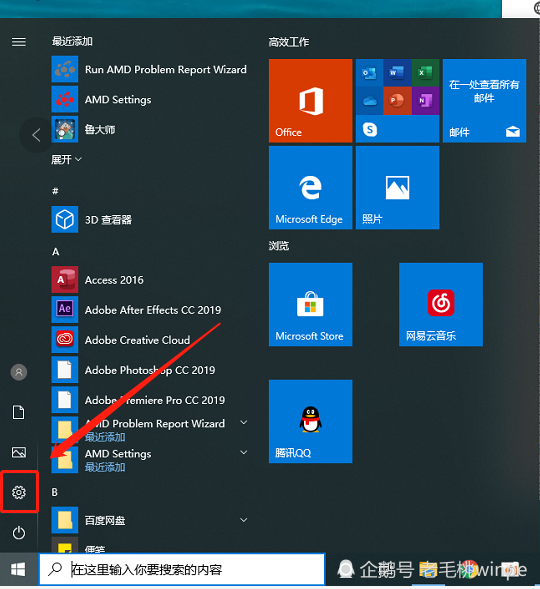The height and width of the screenshot is (589, 540).
Task: Launch Access 2016
Action: [x=150, y=279]
